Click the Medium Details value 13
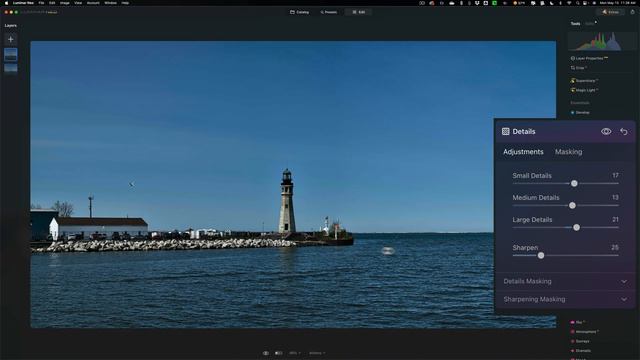 (x=615, y=198)
